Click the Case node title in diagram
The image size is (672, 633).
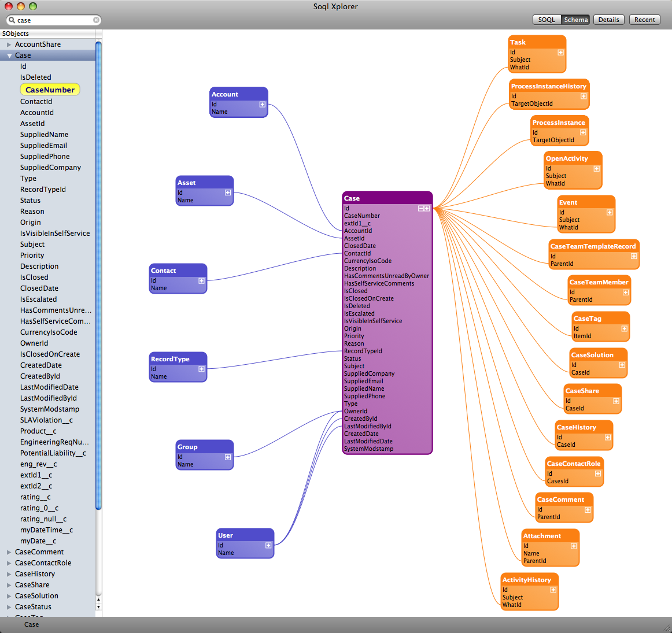point(352,198)
